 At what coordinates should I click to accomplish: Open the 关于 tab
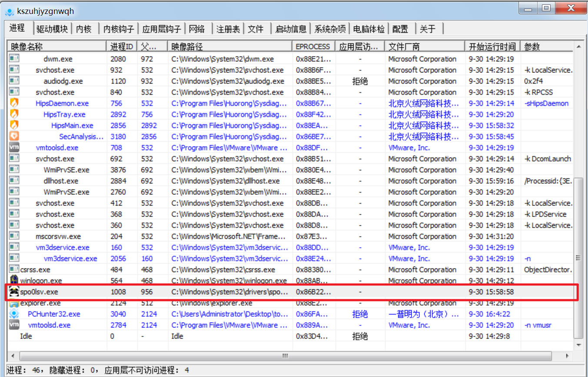click(428, 29)
